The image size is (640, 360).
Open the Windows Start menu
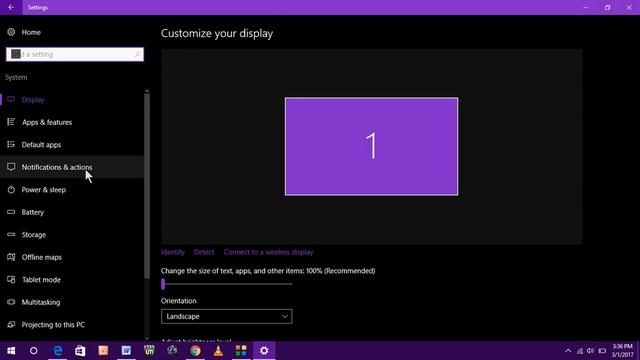tap(11, 351)
